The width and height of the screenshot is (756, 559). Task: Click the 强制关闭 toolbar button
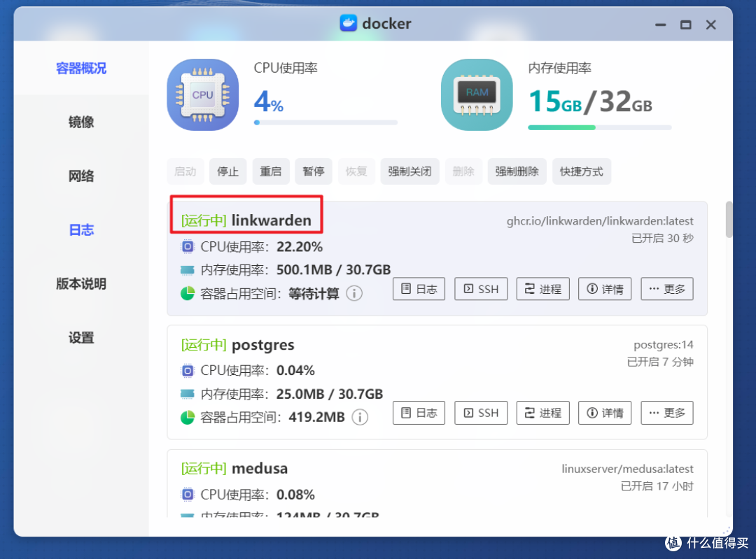(x=409, y=171)
